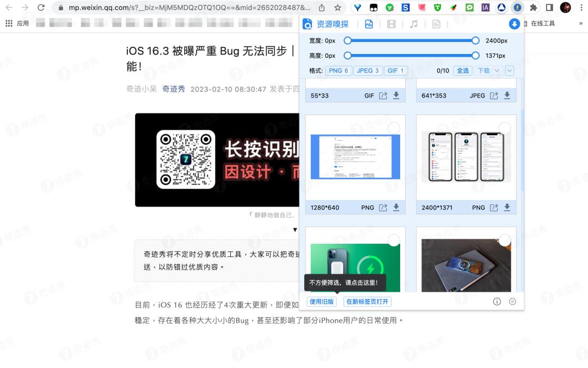Bookmark this page with the star icon
This screenshot has width=588, height=368.
[338, 8]
